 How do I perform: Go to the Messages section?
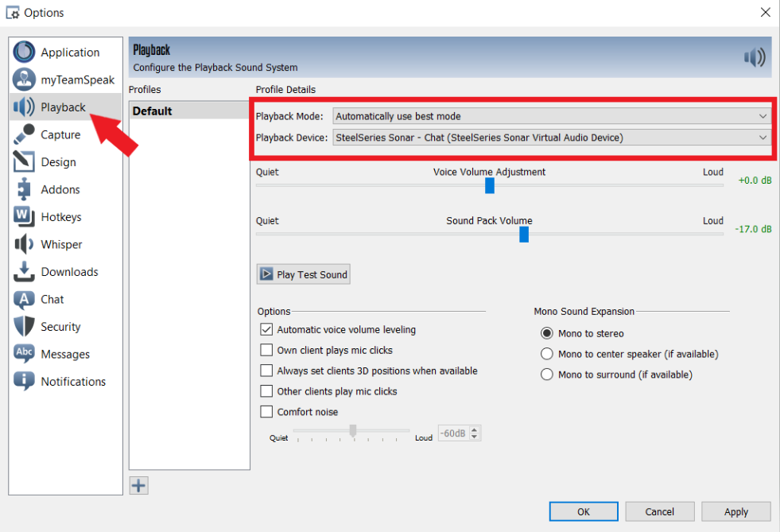[65, 354]
